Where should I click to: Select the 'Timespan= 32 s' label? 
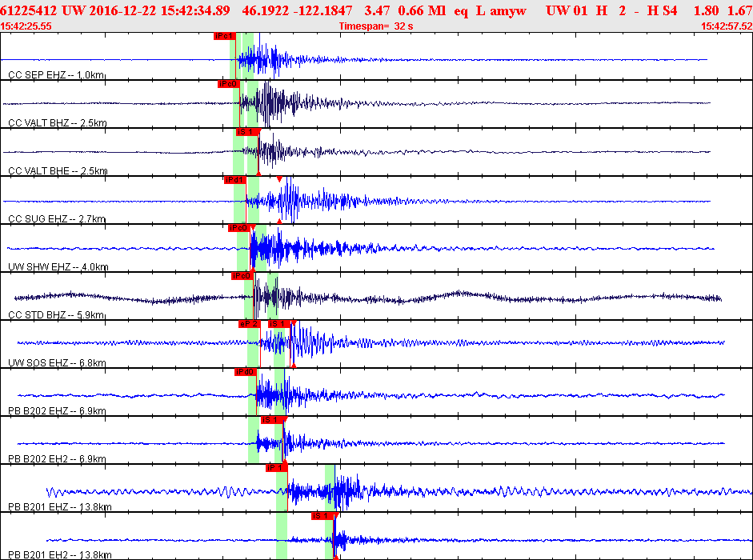pyautogui.click(x=376, y=26)
